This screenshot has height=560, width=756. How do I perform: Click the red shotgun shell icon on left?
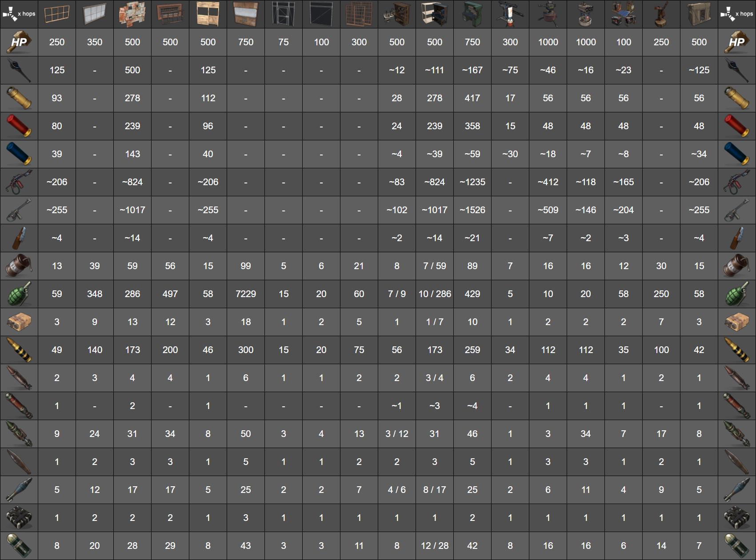(19, 126)
